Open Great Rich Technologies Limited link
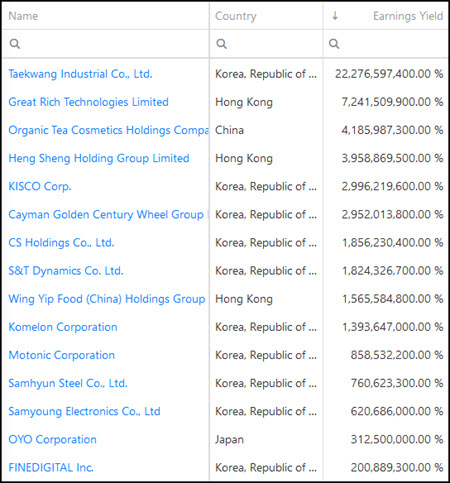The image size is (450, 483). click(89, 102)
